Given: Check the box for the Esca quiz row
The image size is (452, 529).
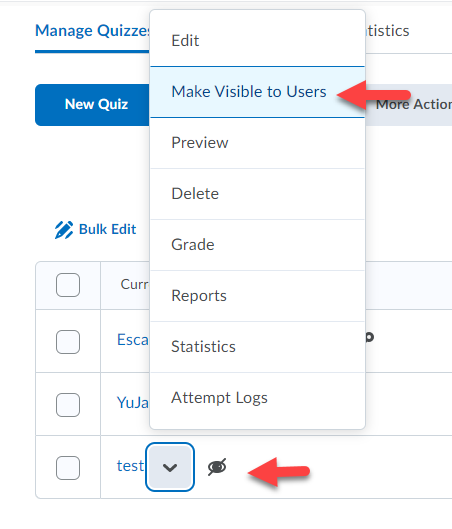Looking at the screenshot, I should click(68, 342).
